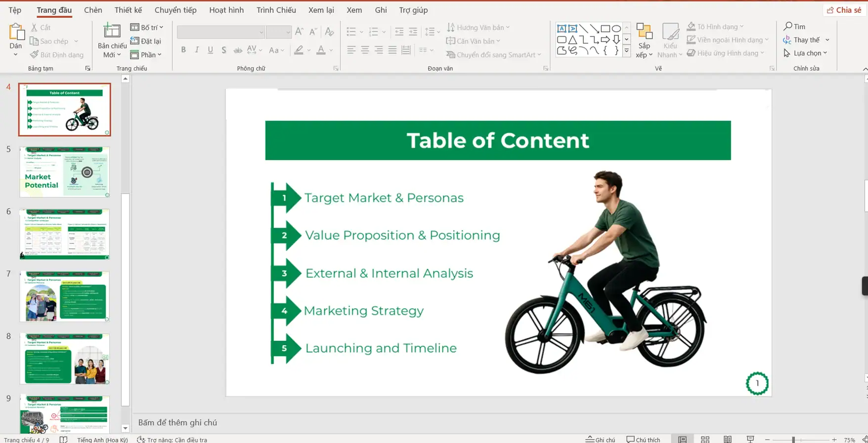Open Hiệu ứng Hình dạng effects dropdown
The width and height of the screenshot is (868, 443).
coord(726,53)
